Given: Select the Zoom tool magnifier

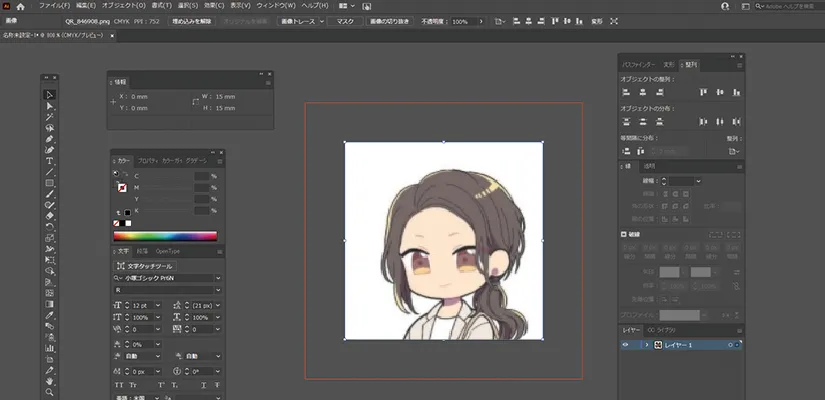Looking at the screenshot, I should 49,391.
